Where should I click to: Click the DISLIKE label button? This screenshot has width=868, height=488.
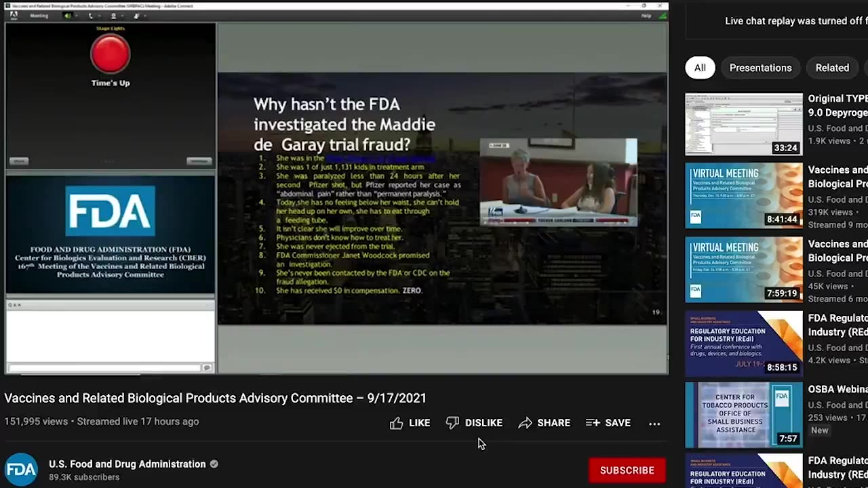click(484, 423)
